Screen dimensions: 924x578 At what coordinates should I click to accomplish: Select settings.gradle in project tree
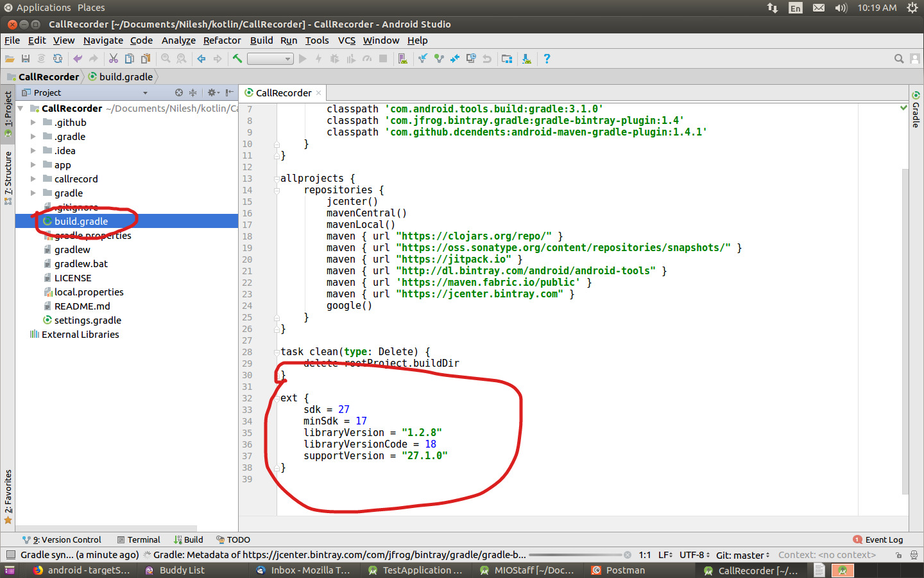click(x=87, y=320)
